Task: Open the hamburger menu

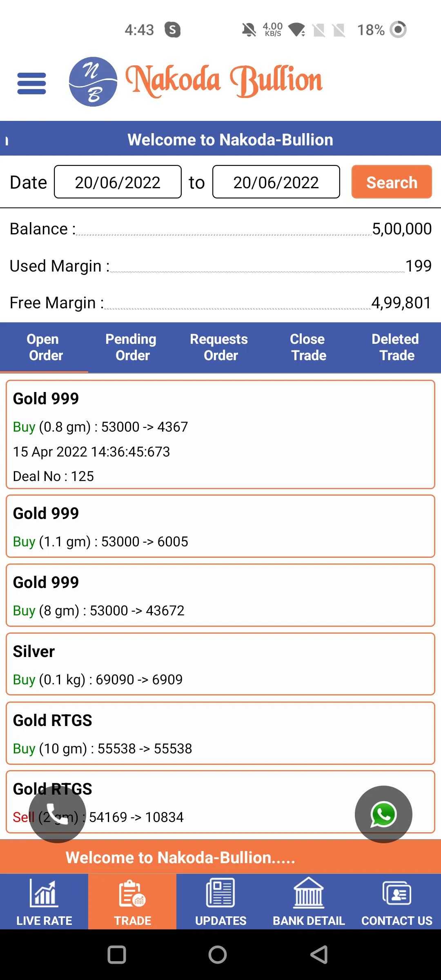Action: [31, 83]
